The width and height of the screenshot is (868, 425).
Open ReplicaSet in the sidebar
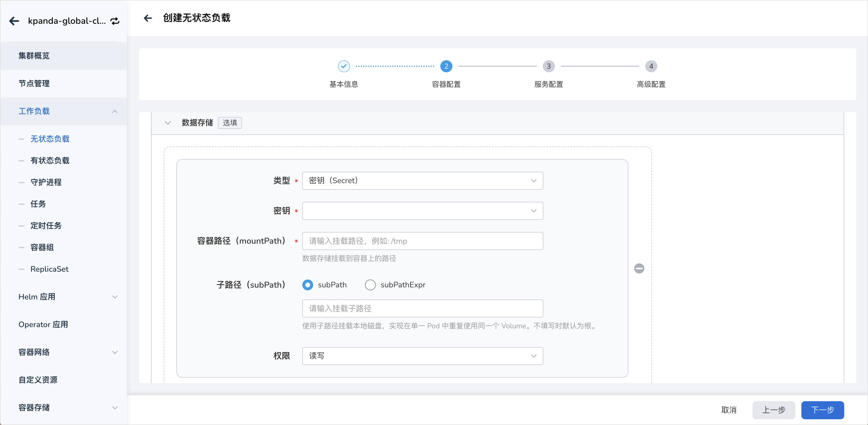[x=49, y=269]
